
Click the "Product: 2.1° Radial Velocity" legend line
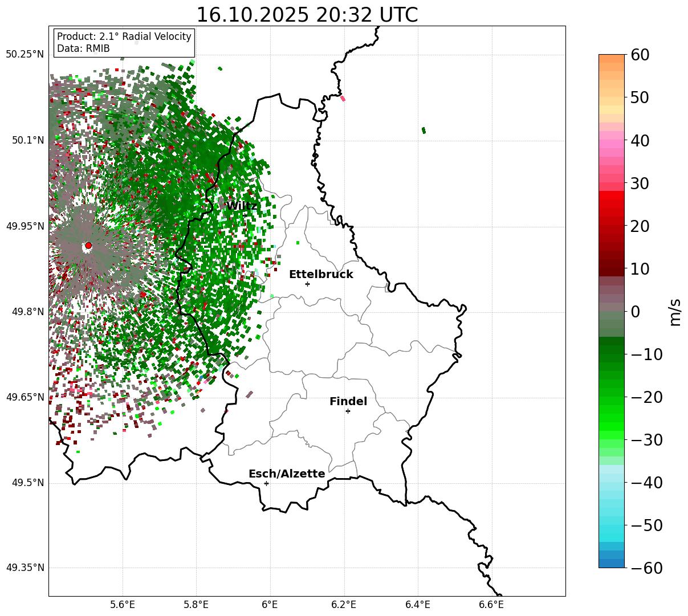124,36
